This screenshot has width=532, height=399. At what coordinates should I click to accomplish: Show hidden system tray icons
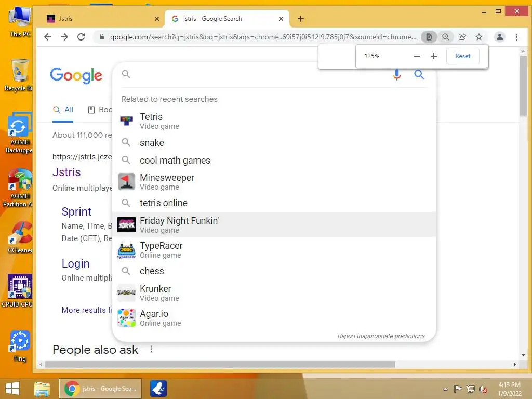click(445, 389)
